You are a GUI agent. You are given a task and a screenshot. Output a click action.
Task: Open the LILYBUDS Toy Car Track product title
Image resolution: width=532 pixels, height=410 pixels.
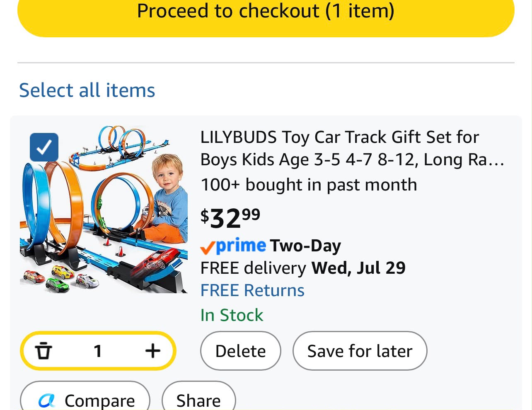pyautogui.click(x=352, y=148)
